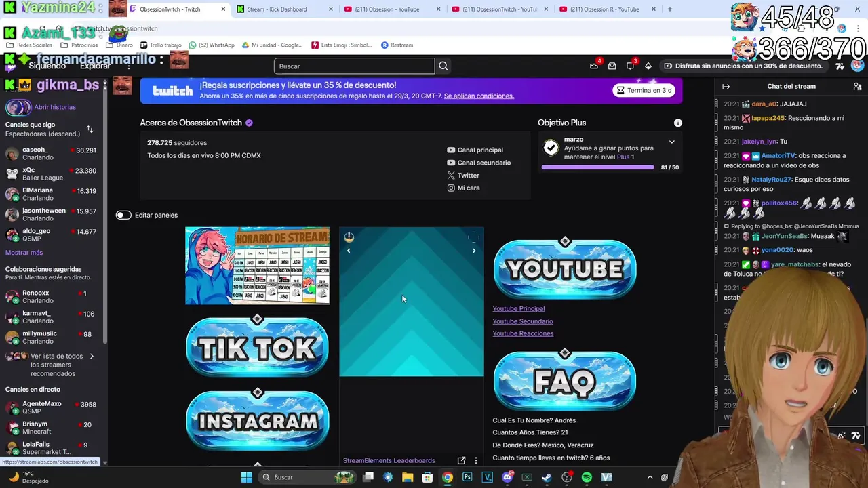The image size is (868, 488).
Task: Open the Patrocinios bookmarks folder
Action: coord(79,45)
